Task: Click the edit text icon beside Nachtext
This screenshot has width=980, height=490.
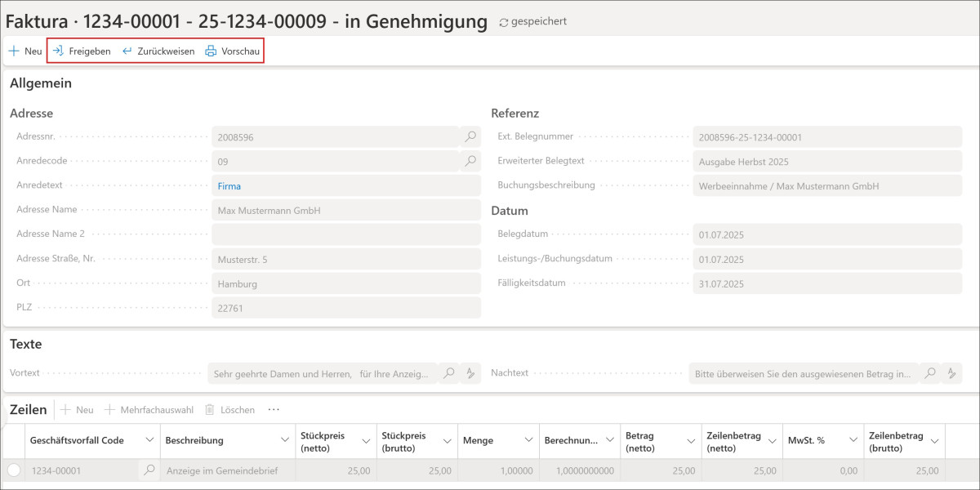Action: [x=951, y=373]
